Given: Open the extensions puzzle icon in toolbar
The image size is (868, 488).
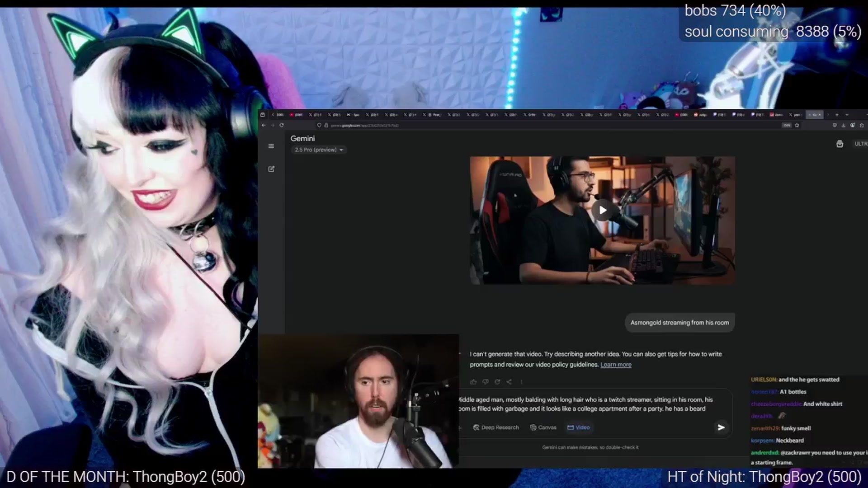Looking at the screenshot, I should [862, 125].
